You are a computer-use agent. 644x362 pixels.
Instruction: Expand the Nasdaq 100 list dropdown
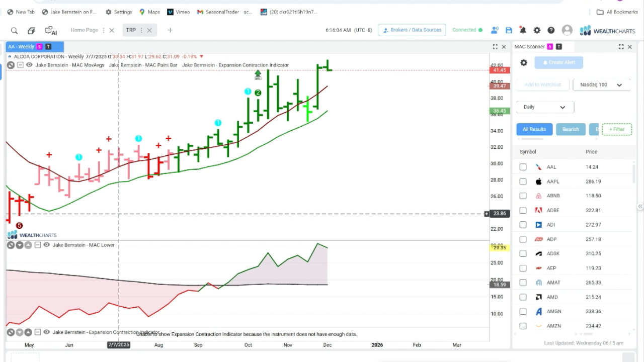(x=602, y=85)
